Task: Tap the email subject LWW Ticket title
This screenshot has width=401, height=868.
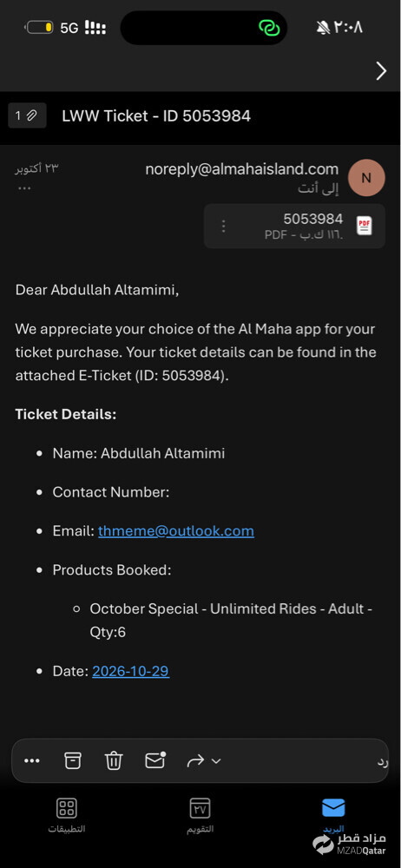Action: 156,115
